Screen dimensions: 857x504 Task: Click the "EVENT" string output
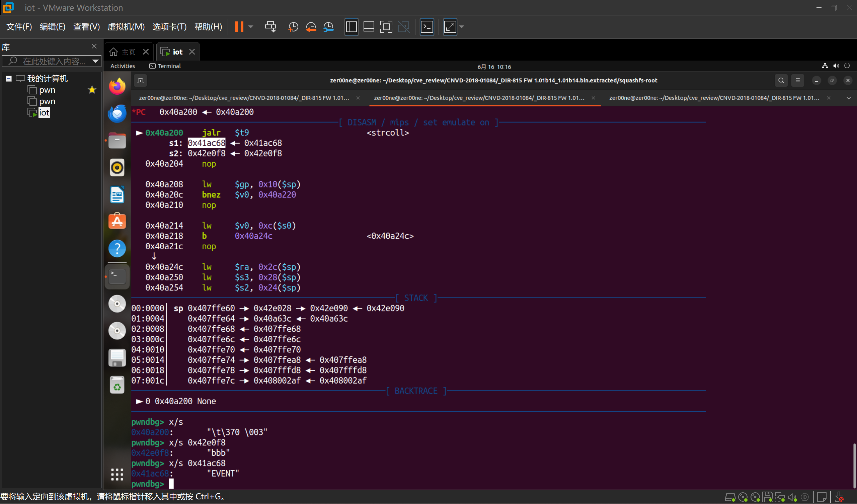pyautogui.click(x=223, y=474)
